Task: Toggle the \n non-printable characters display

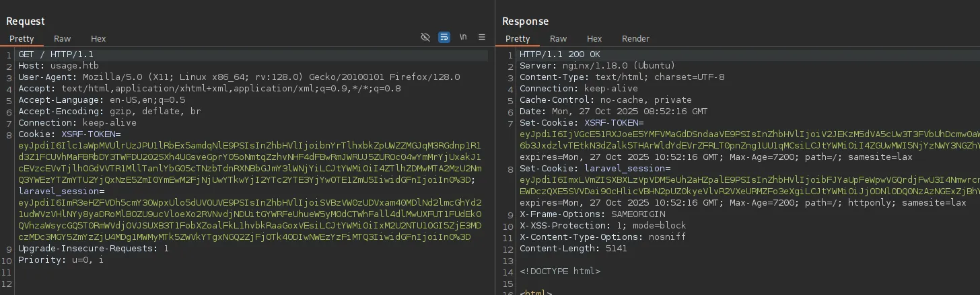Action: pyautogui.click(x=463, y=38)
